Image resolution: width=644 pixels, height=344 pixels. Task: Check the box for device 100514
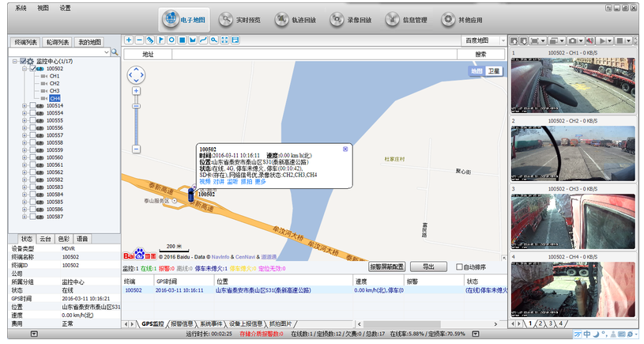click(x=32, y=106)
